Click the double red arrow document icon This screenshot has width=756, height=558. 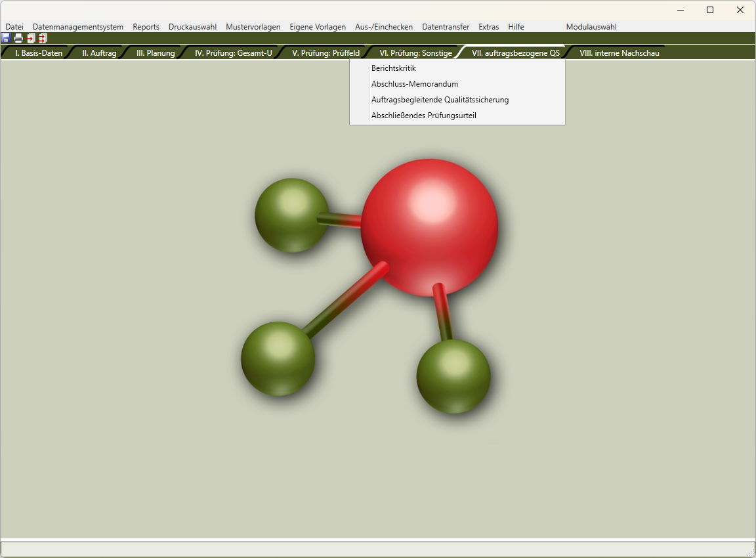tap(43, 38)
